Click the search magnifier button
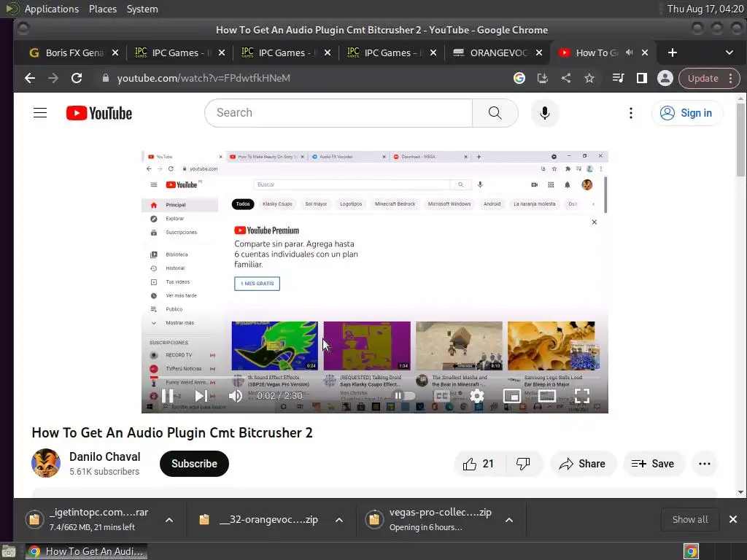Image resolution: width=747 pixels, height=560 pixels. pyautogui.click(x=495, y=113)
